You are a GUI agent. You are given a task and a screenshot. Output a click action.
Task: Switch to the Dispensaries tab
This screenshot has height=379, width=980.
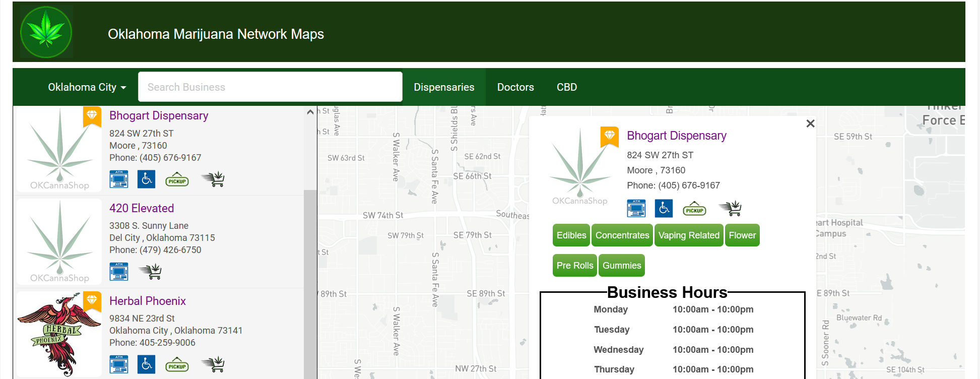[x=444, y=87]
